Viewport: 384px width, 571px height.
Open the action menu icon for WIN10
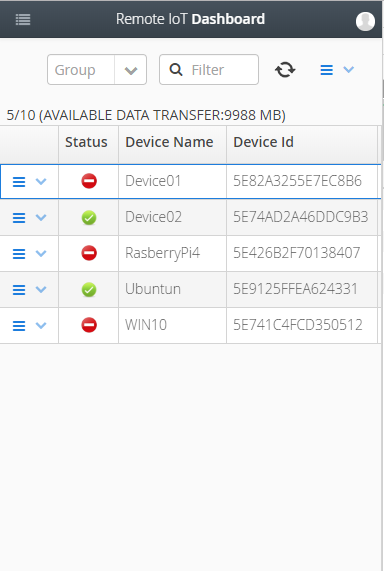19,326
